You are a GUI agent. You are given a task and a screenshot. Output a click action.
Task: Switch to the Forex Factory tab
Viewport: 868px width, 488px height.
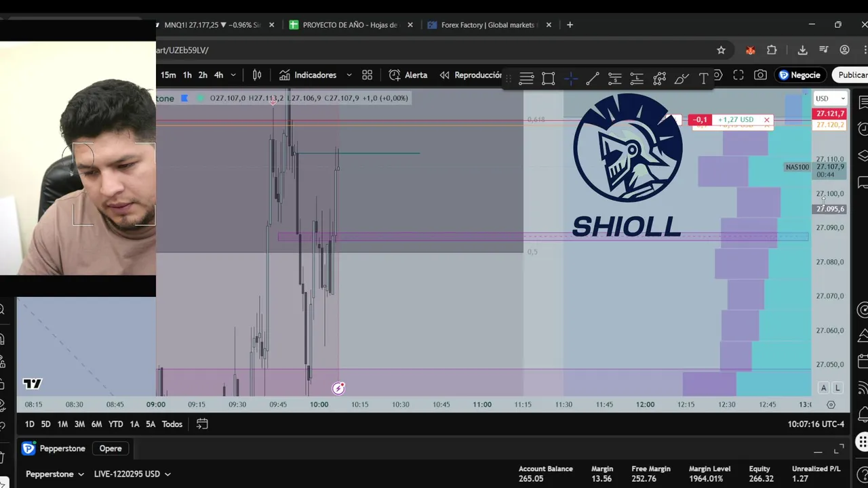488,25
